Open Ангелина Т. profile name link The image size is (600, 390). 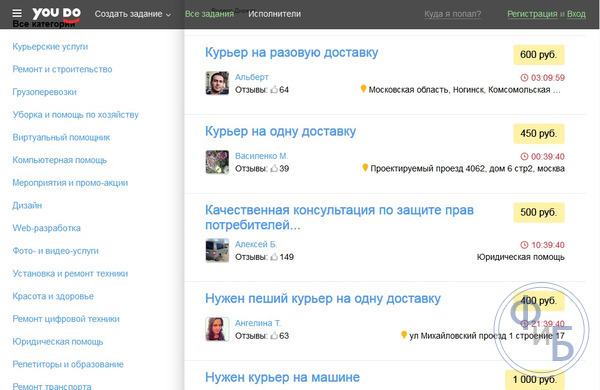pyautogui.click(x=258, y=323)
